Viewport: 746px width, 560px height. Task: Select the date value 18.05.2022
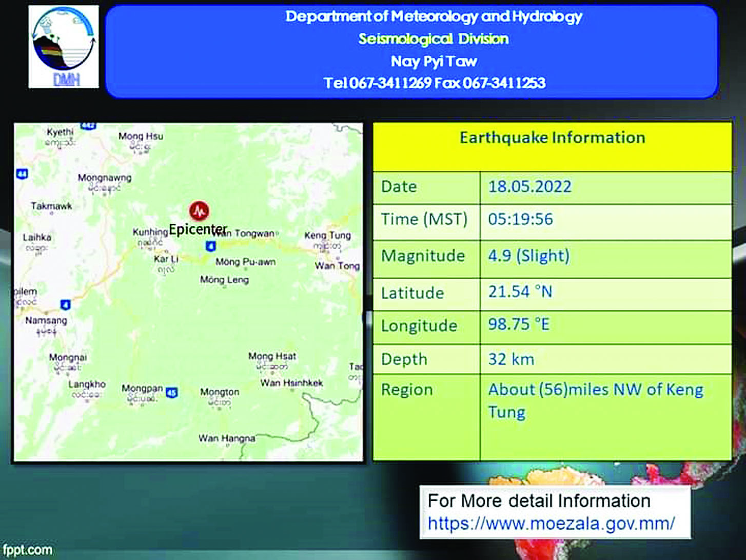[529, 186]
